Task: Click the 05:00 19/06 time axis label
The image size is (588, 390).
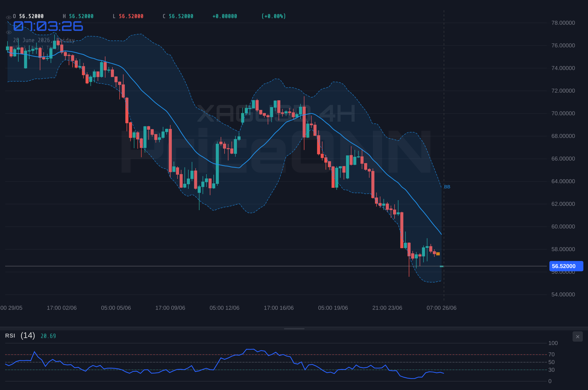Action: (333, 308)
